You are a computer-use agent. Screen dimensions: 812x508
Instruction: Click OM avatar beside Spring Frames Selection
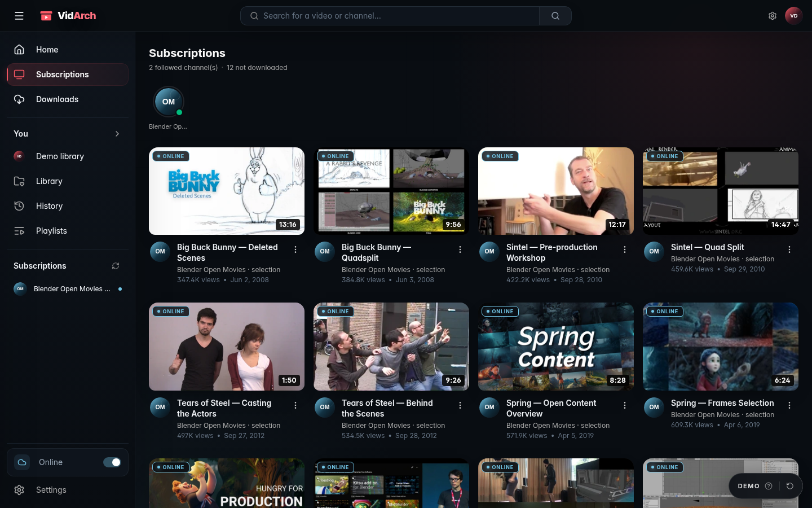tap(654, 408)
